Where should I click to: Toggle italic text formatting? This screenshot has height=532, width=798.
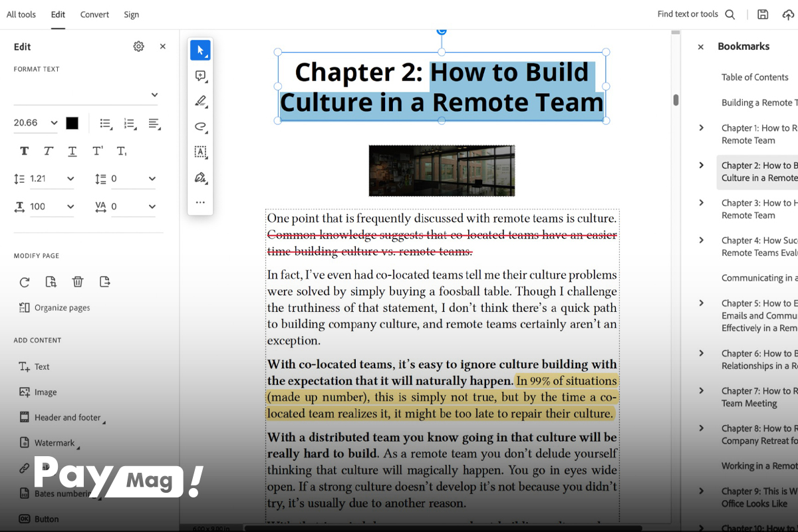(x=48, y=151)
